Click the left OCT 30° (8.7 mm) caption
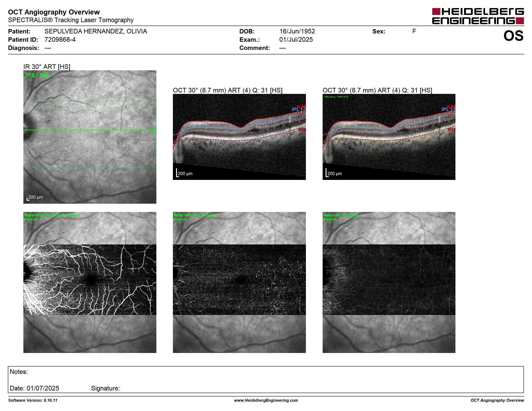The image size is (532, 411). pos(228,90)
